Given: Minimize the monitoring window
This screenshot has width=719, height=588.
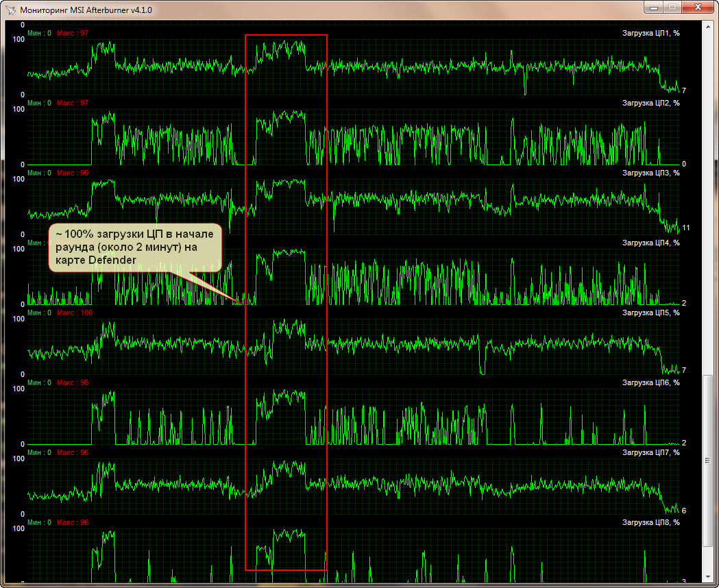Looking at the screenshot, I should (x=653, y=8).
